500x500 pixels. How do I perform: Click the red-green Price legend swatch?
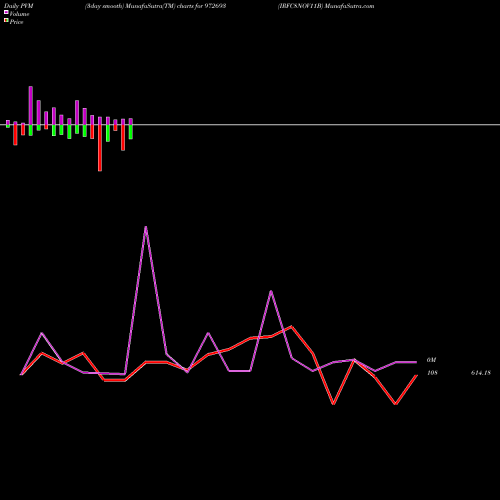click(x=6, y=20)
